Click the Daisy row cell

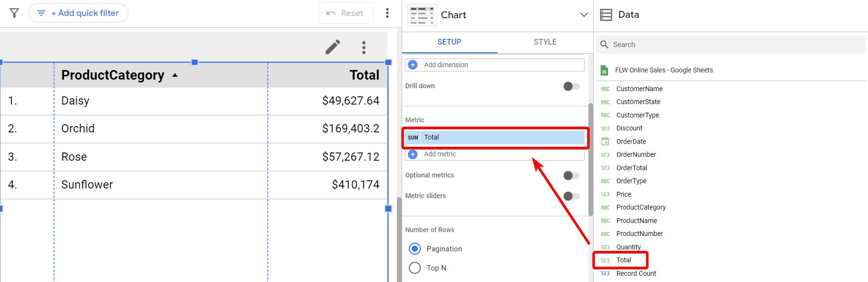(x=75, y=101)
